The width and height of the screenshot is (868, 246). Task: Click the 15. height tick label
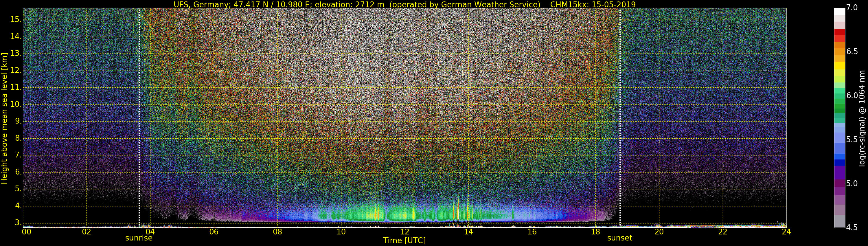[16, 20]
